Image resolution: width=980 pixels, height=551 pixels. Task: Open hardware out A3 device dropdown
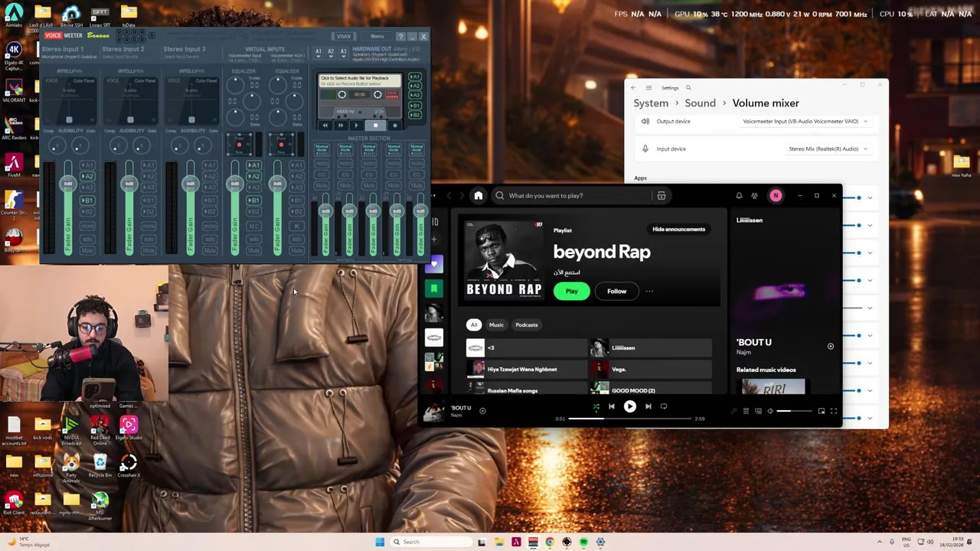pos(344,53)
